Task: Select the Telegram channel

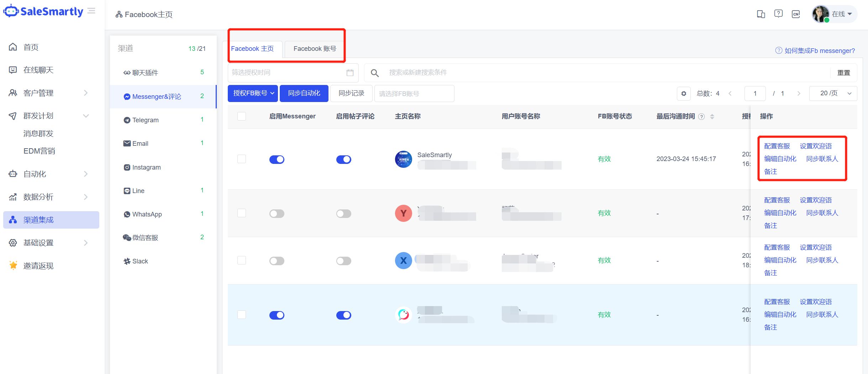Action: point(163,120)
